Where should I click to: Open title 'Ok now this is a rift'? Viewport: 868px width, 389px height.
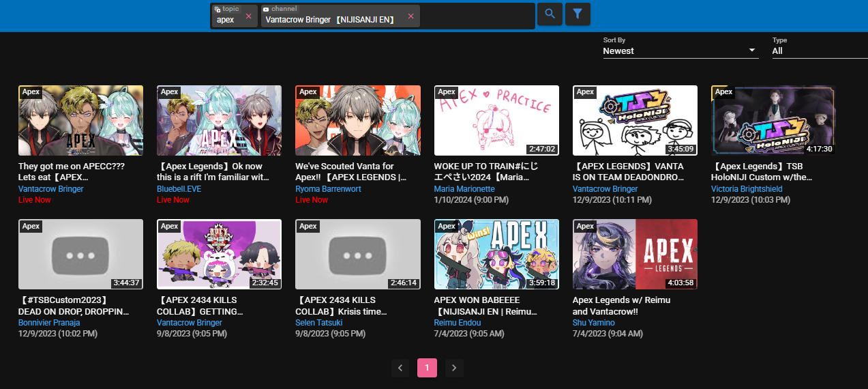[213, 171]
